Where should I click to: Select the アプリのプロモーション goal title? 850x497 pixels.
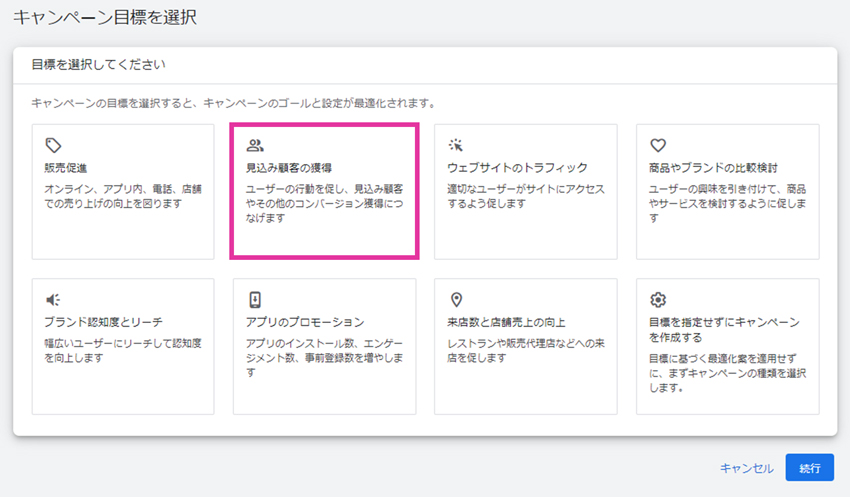pos(305,322)
